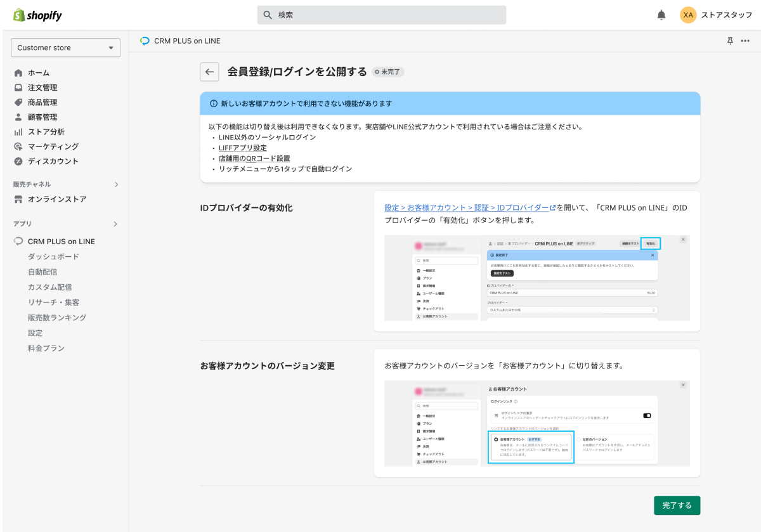Image resolution: width=761 pixels, height=532 pixels.
Task: Open ダッシュボード submenu item
Action: (x=53, y=257)
